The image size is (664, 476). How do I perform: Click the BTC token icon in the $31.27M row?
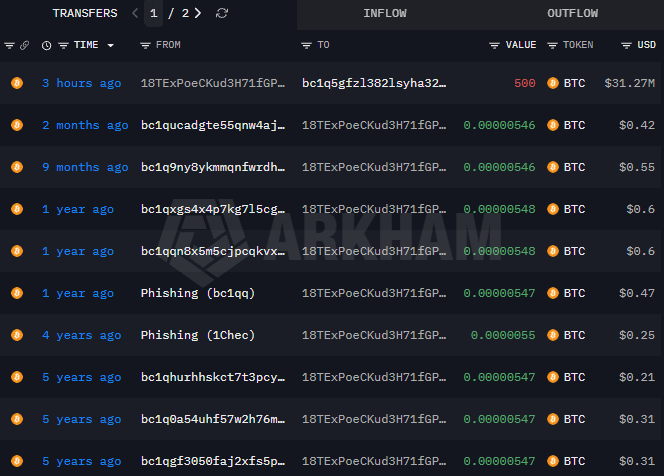(553, 83)
